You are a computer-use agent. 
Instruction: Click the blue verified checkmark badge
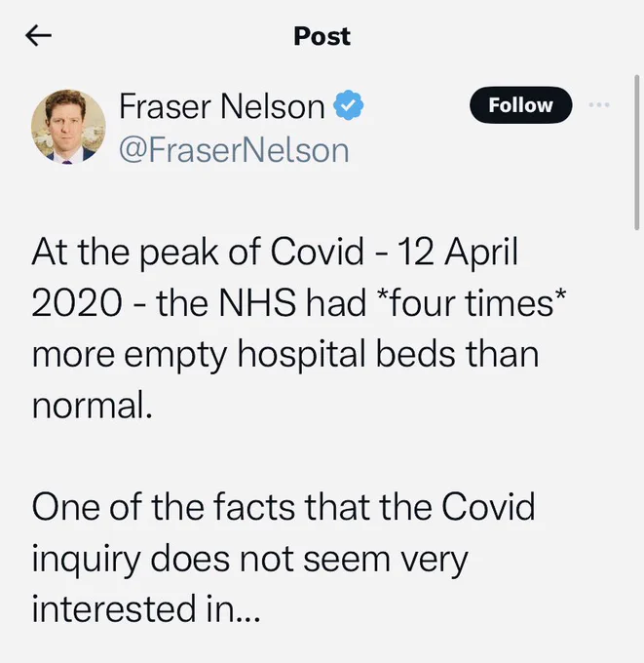pos(349,105)
